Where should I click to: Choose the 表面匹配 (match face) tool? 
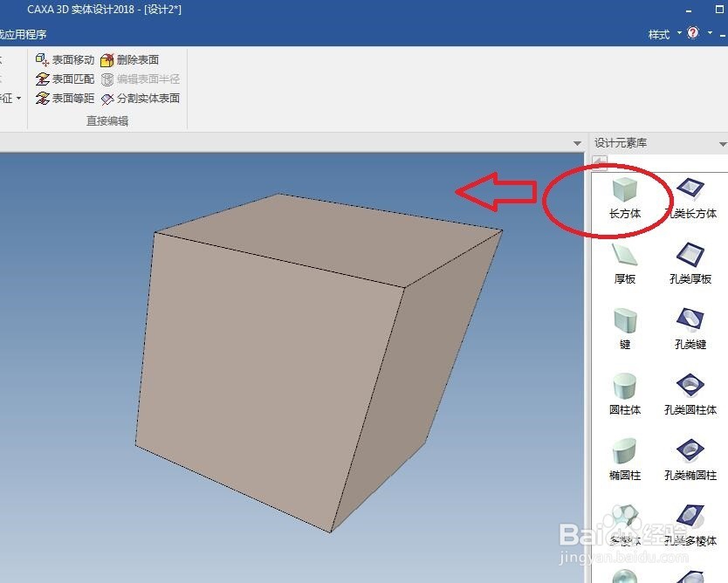click(x=65, y=79)
